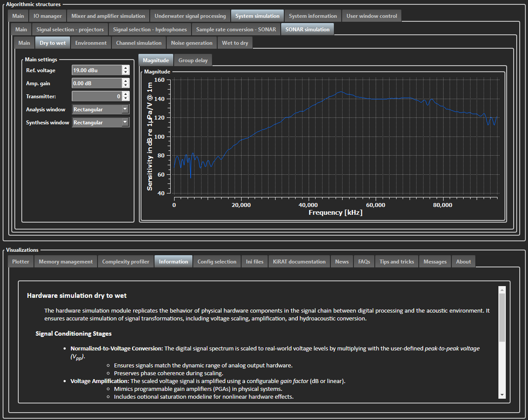
Task: Select the Information tab
Action: (174, 262)
